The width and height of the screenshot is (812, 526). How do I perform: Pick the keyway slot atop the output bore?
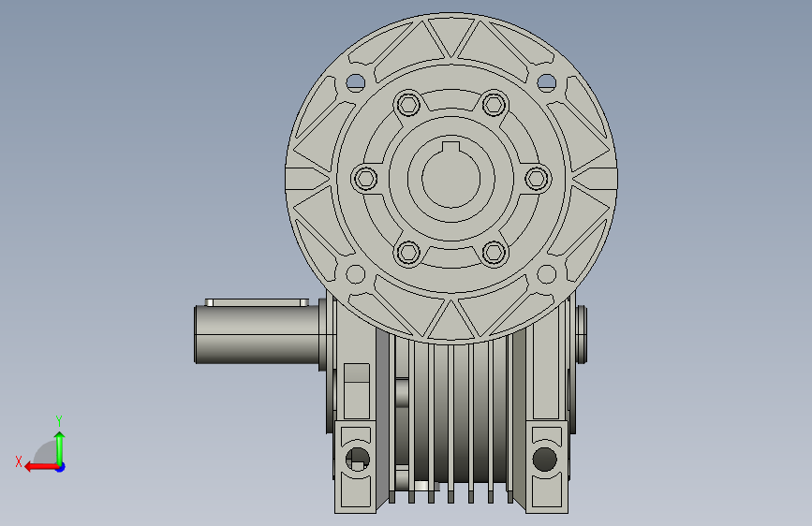tap(451, 148)
